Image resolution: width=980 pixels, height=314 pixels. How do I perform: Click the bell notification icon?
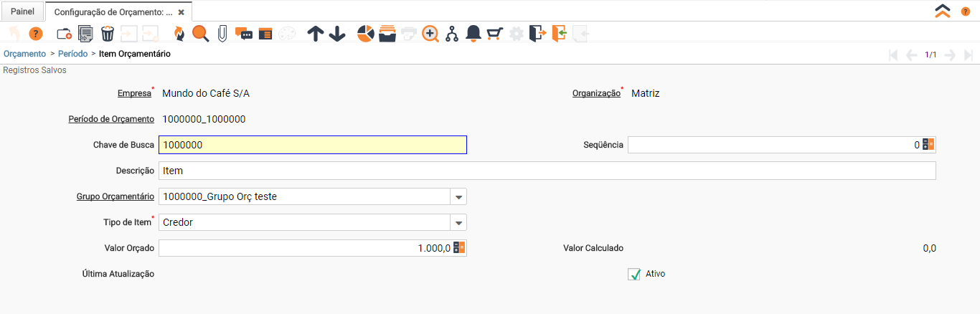[473, 34]
